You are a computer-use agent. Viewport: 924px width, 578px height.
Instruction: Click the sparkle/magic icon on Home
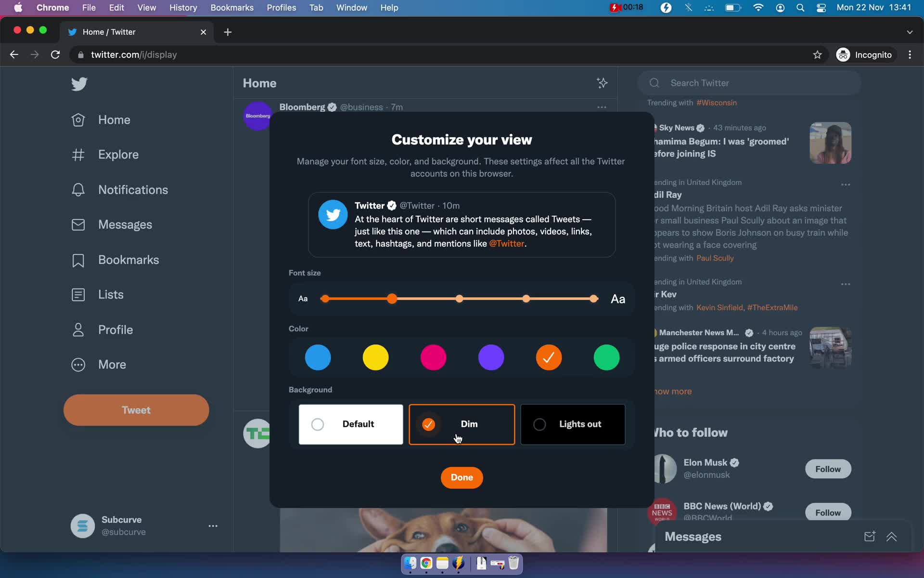[602, 82]
